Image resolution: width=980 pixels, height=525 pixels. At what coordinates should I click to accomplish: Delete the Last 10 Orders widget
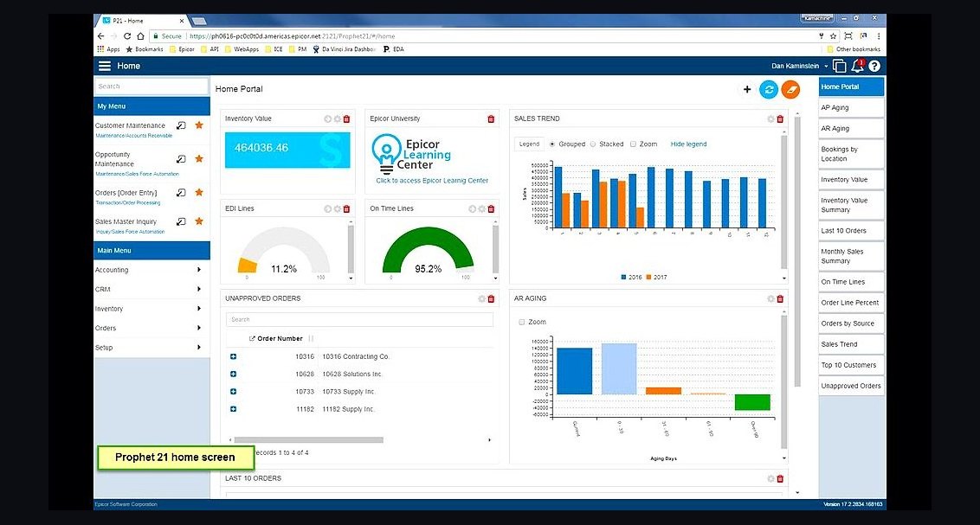click(780, 478)
